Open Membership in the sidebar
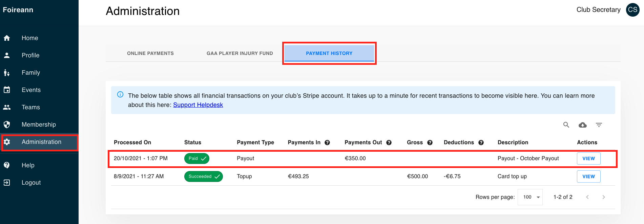Screen dimensions: 644x224 pyautogui.click(x=39, y=125)
